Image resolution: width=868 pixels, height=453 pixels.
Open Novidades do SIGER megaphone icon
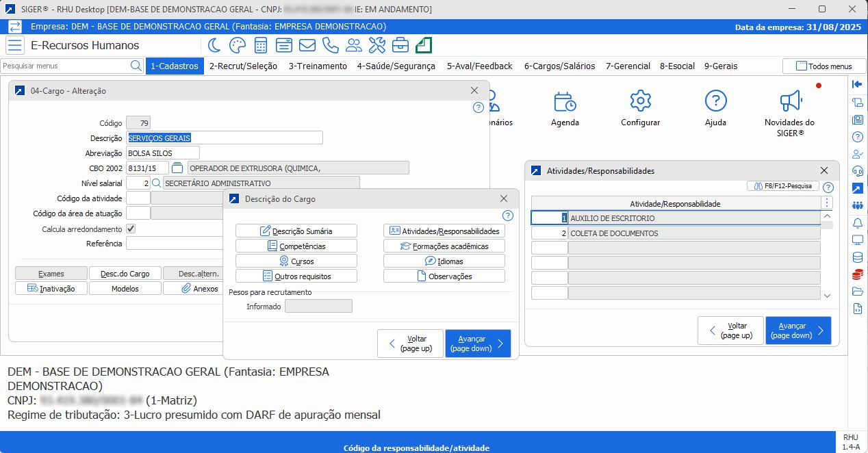click(x=789, y=102)
